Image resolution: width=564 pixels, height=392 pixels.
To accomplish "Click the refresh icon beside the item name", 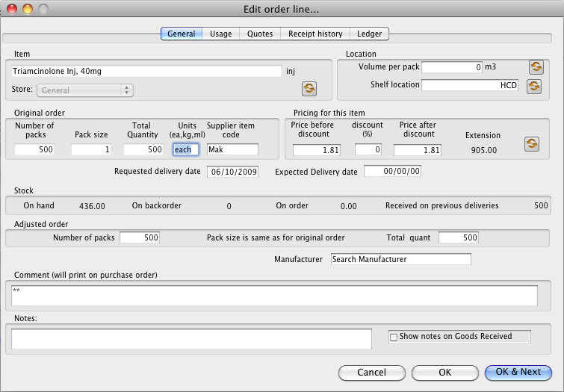I will click(x=309, y=88).
